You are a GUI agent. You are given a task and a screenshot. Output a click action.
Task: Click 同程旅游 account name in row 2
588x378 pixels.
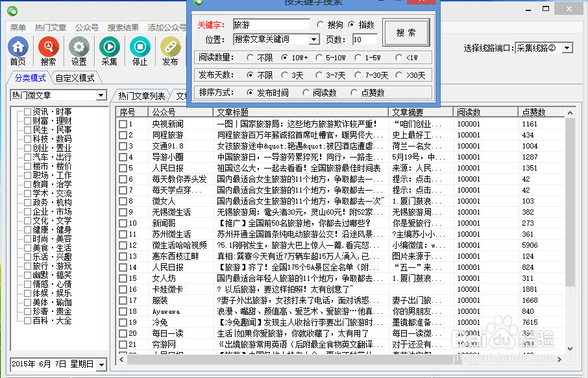point(167,136)
